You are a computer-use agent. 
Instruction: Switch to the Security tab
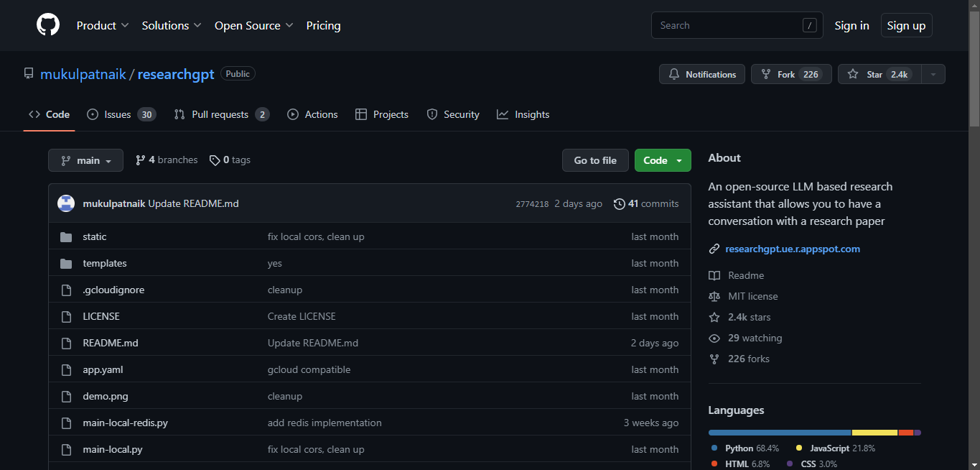coord(453,114)
